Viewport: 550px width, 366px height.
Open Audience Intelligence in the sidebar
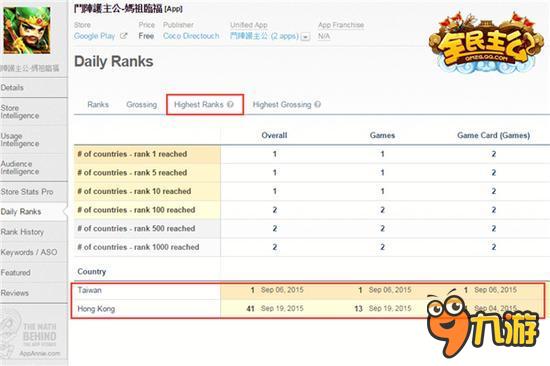coord(34,168)
